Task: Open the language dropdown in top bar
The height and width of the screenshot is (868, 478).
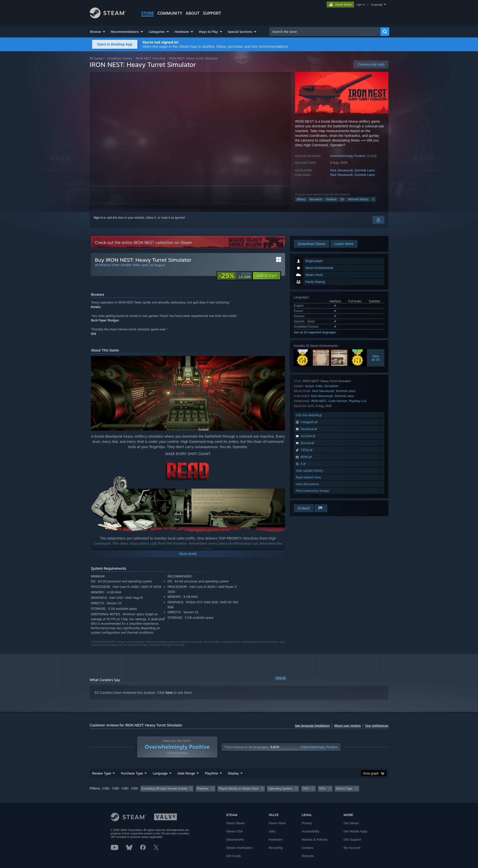Action: click(x=378, y=5)
